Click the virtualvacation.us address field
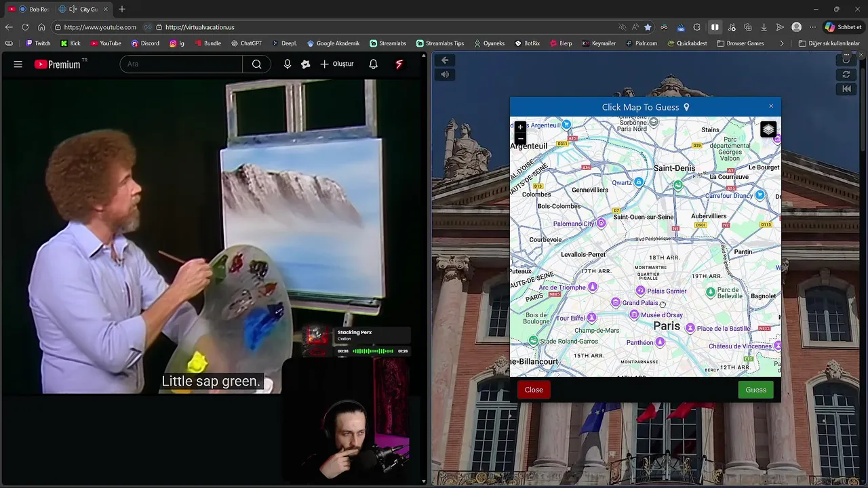This screenshot has width=868, height=488. click(199, 27)
